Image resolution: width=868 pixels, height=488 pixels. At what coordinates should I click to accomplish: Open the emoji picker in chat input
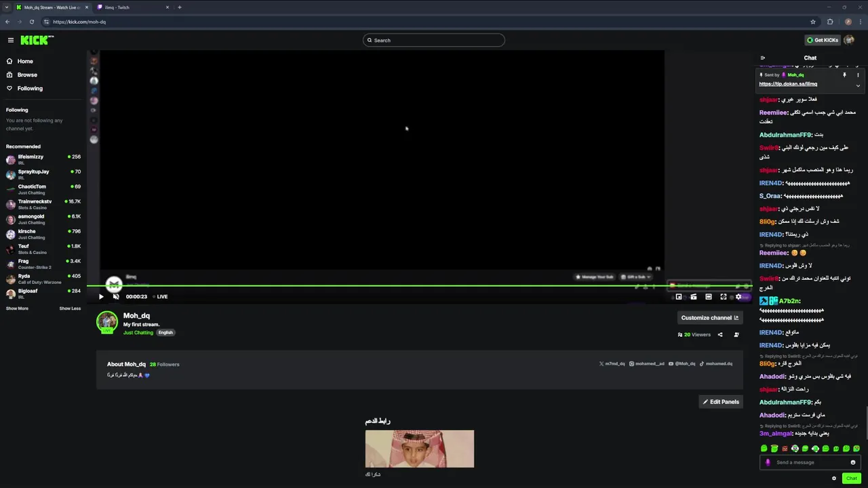[x=853, y=462]
